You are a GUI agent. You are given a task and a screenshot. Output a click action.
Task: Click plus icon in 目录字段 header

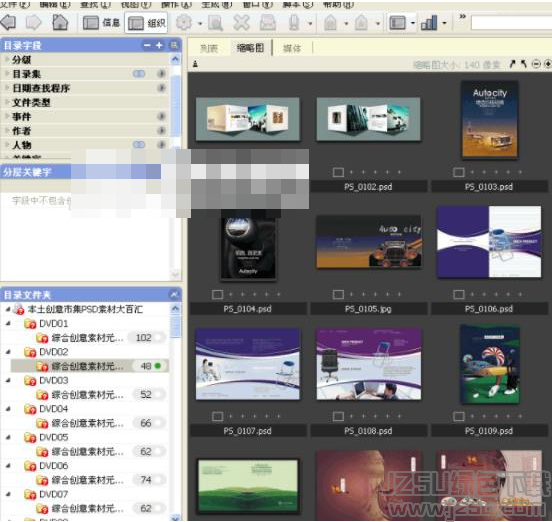click(x=159, y=45)
